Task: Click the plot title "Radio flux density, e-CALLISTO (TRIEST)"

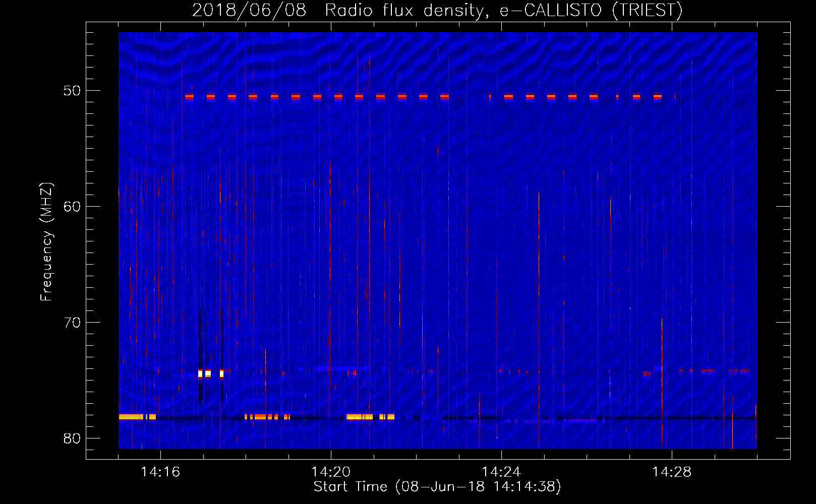Action: pos(503,10)
